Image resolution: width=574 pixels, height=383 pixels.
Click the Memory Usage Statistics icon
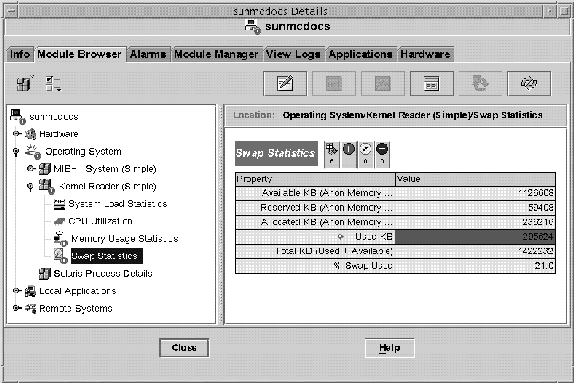click(60, 239)
